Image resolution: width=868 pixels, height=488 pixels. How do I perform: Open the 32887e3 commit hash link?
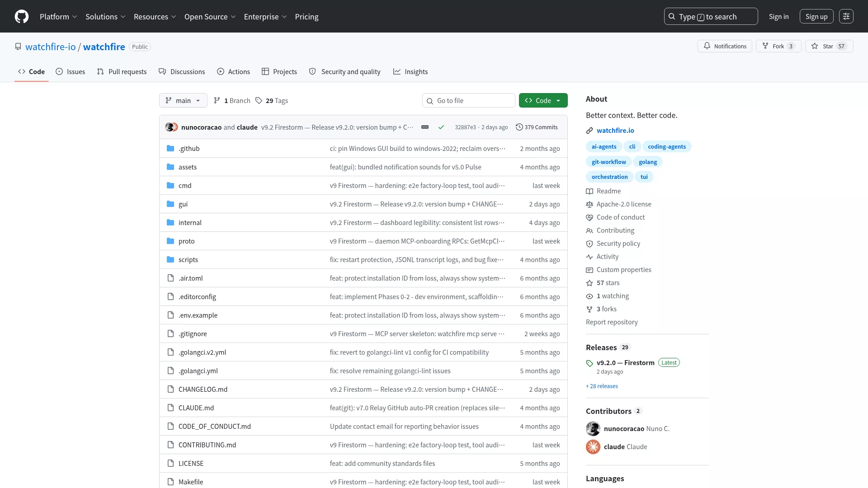coord(465,127)
